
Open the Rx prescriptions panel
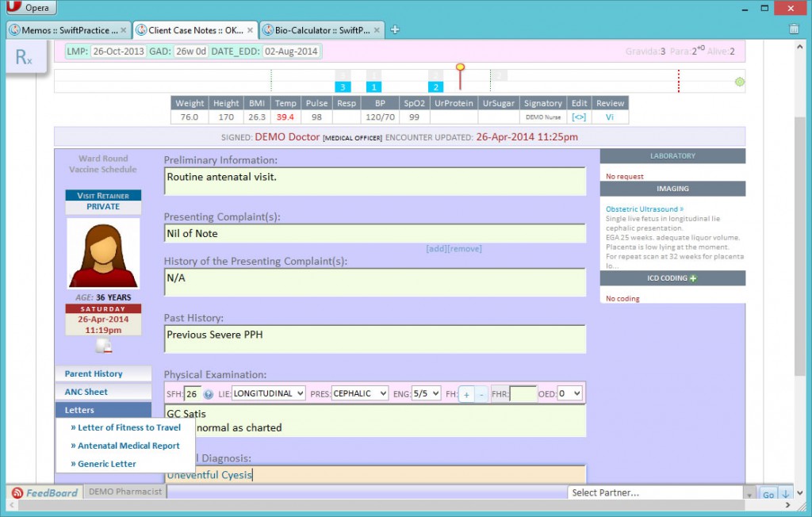pos(24,57)
